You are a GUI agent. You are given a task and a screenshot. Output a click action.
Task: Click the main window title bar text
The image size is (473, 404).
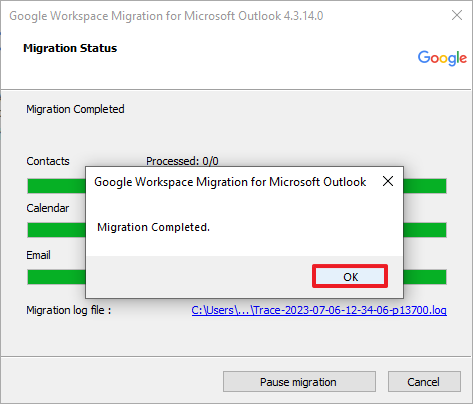point(166,16)
